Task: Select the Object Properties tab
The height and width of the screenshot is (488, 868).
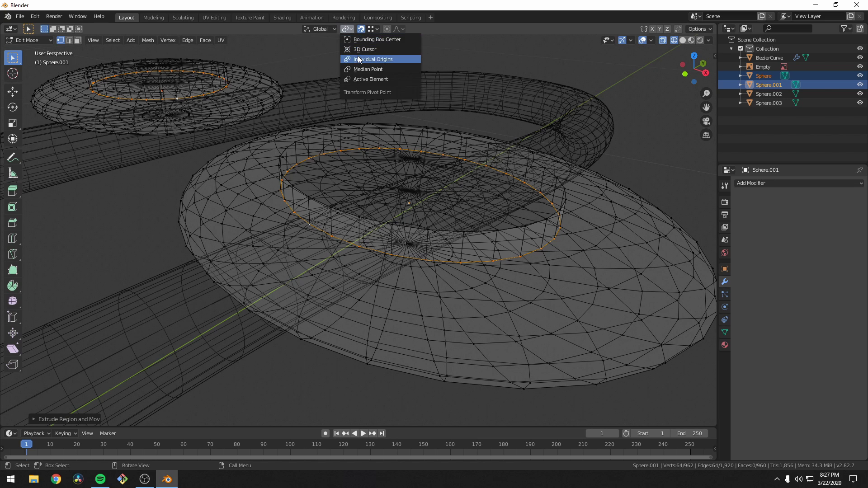Action: click(x=725, y=268)
